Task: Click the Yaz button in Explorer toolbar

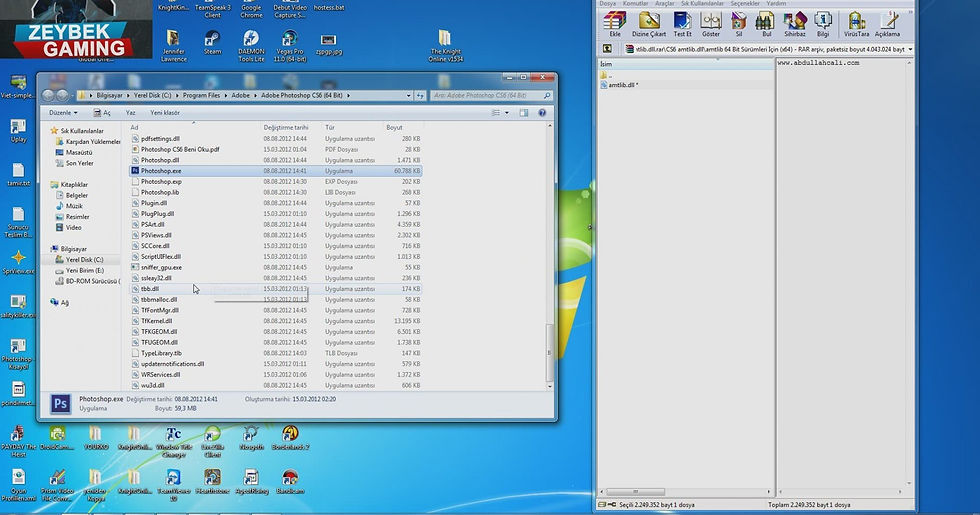Action: click(130, 112)
